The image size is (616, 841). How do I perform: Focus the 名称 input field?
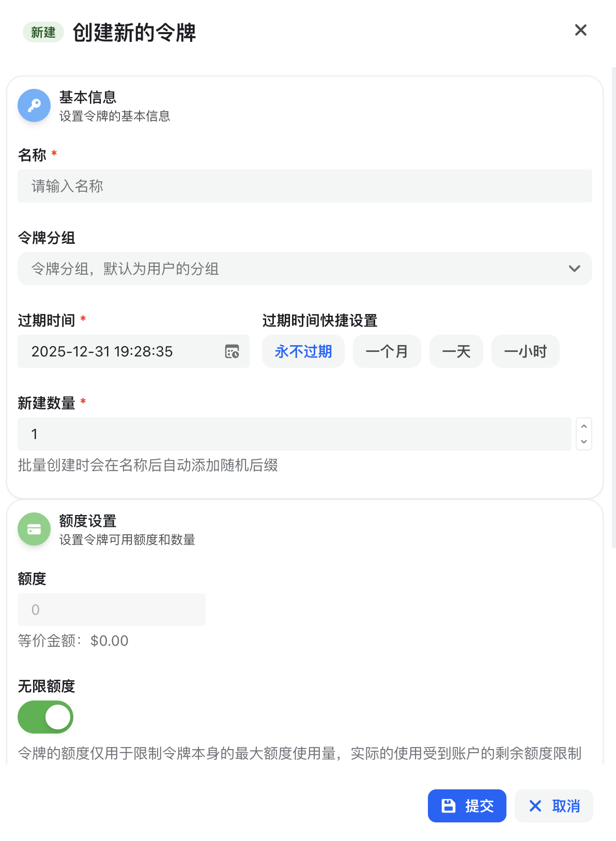pos(304,186)
